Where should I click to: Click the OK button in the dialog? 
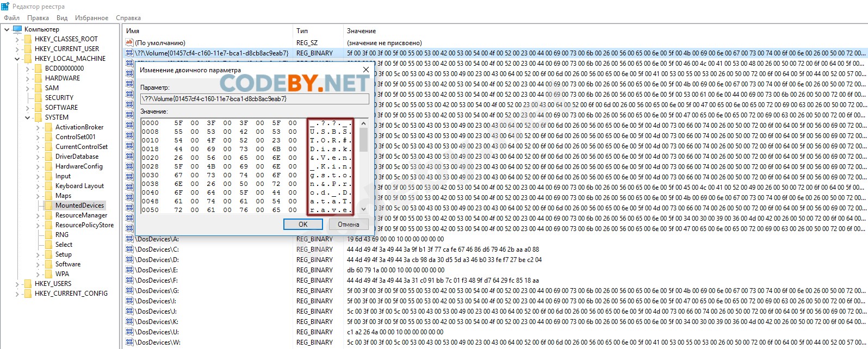click(303, 224)
